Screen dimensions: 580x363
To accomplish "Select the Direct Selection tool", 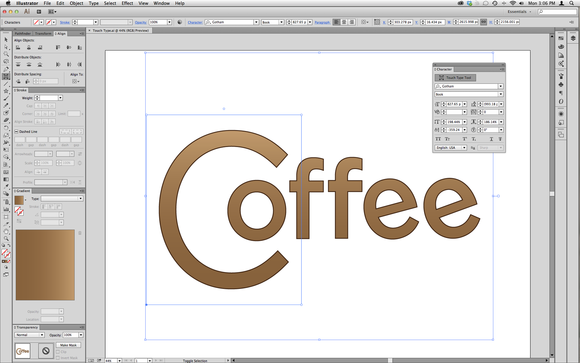I will tap(6, 47).
